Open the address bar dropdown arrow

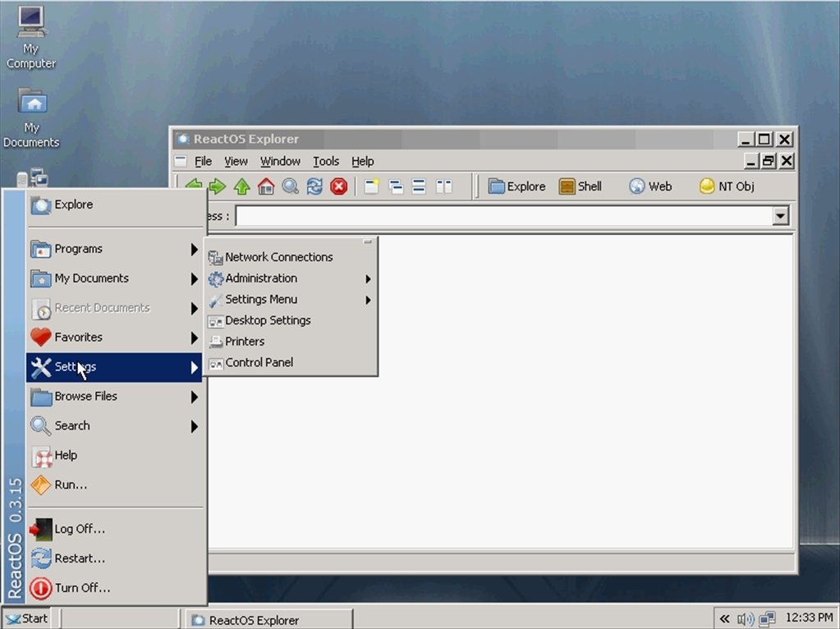tap(781, 216)
